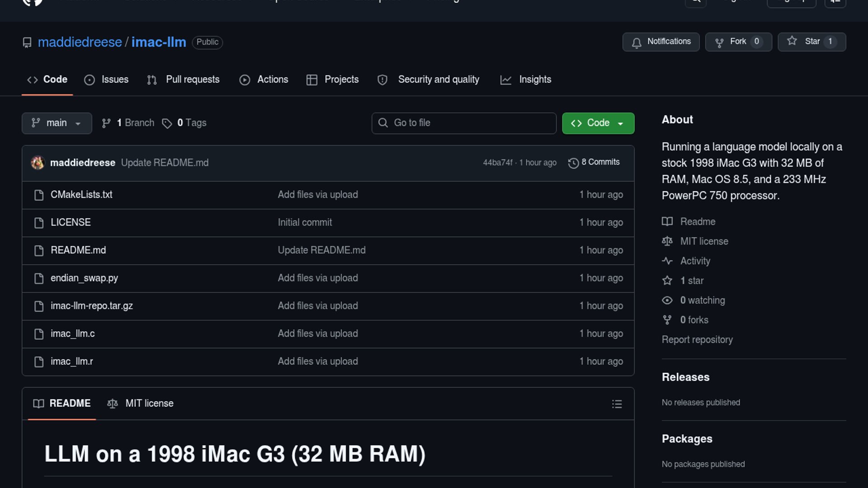Open the imac_llm.c file
This screenshot has height=488, width=868.
click(x=73, y=334)
